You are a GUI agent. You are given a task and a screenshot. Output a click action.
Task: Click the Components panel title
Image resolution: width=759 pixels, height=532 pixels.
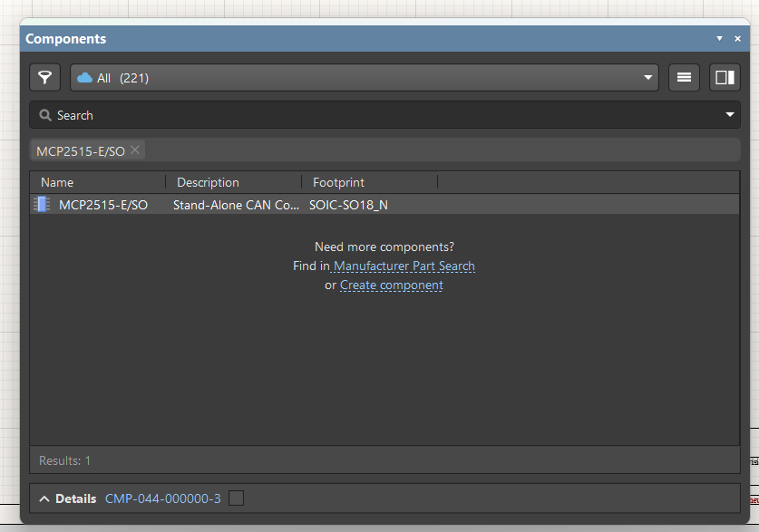(x=66, y=39)
